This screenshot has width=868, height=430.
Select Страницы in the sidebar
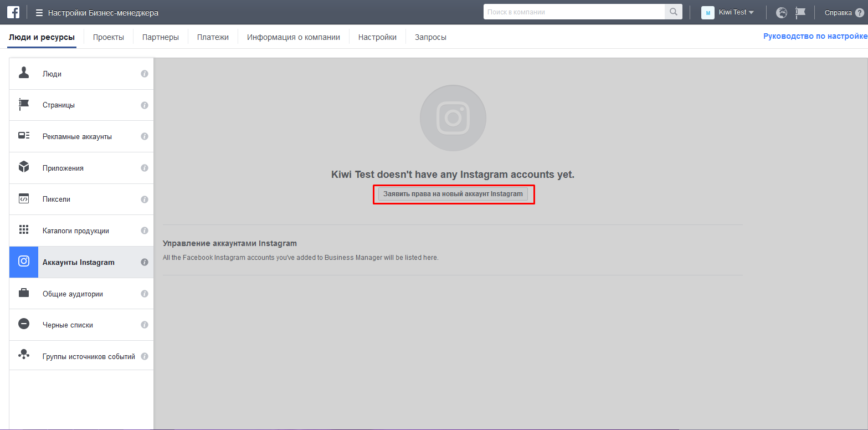pos(81,105)
